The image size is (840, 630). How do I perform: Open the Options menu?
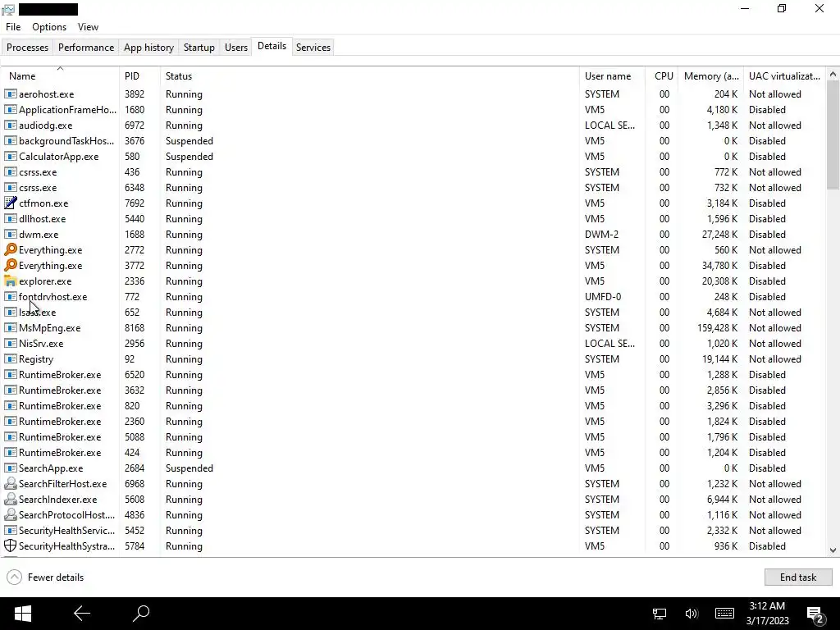[49, 27]
